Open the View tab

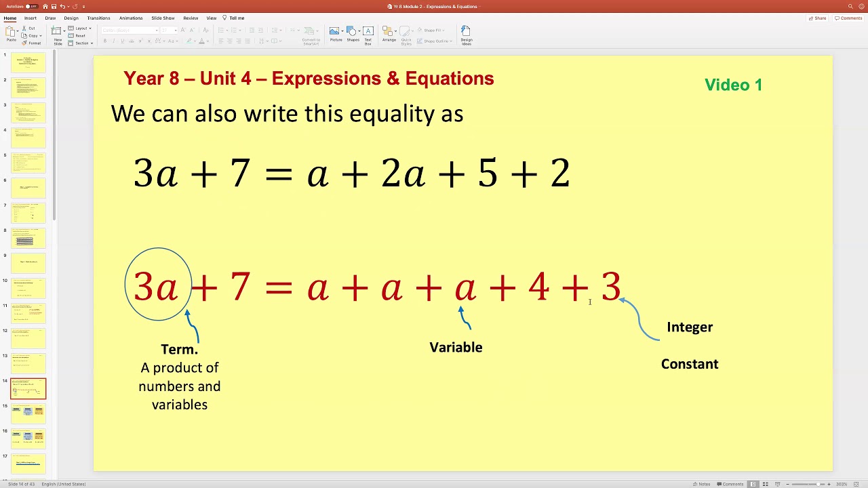click(x=212, y=18)
